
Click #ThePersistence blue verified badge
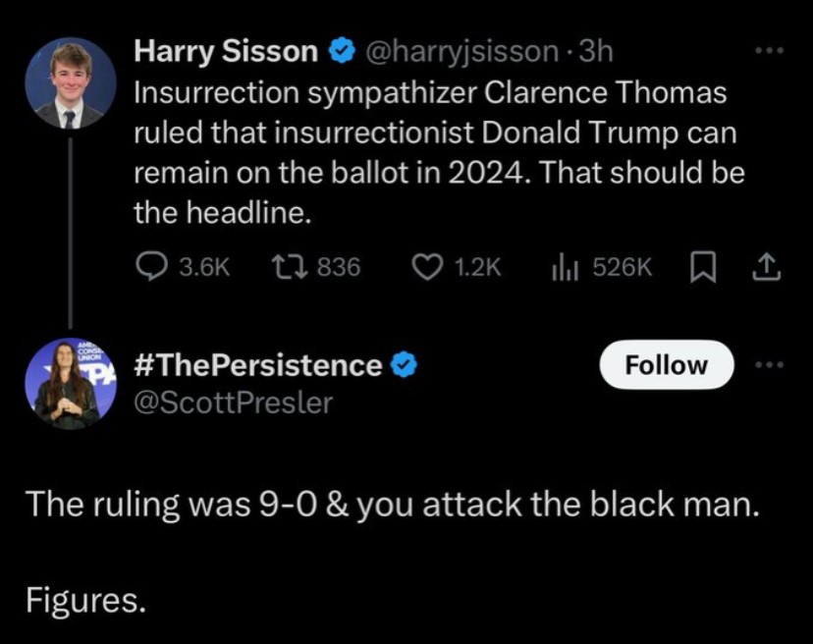pyautogui.click(x=404, y=365)
